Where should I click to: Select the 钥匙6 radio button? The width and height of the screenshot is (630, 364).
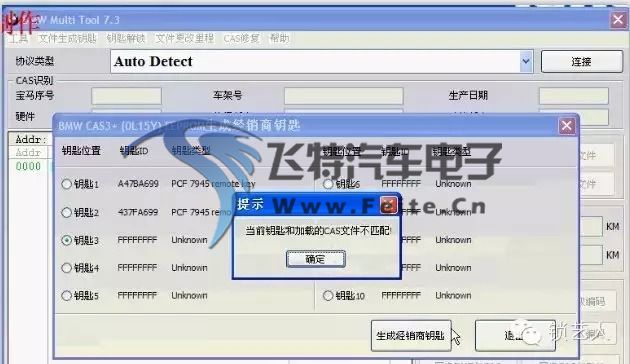pyautogui.click(x=328, y=184)
